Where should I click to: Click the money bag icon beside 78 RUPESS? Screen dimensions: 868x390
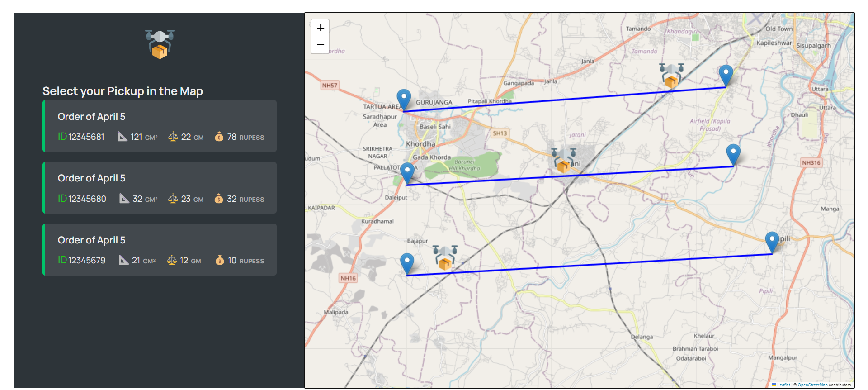(x=219, y=136)
